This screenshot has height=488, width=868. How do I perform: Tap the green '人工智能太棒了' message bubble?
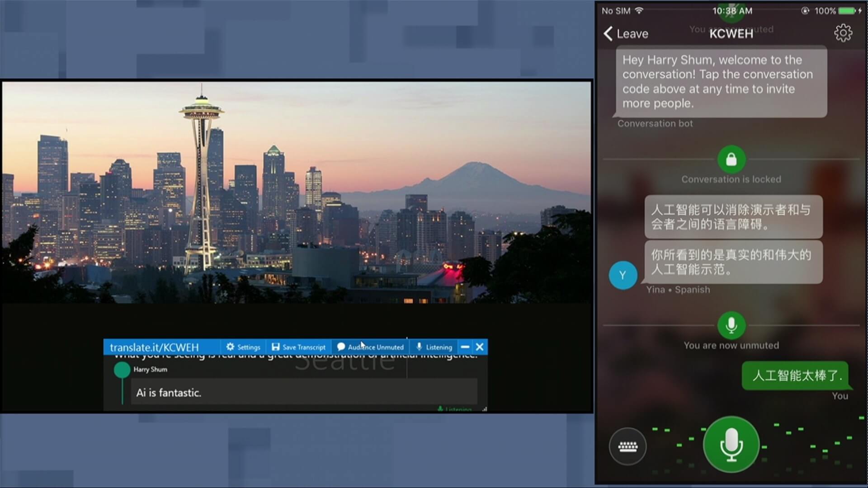[x=797, y=375]
